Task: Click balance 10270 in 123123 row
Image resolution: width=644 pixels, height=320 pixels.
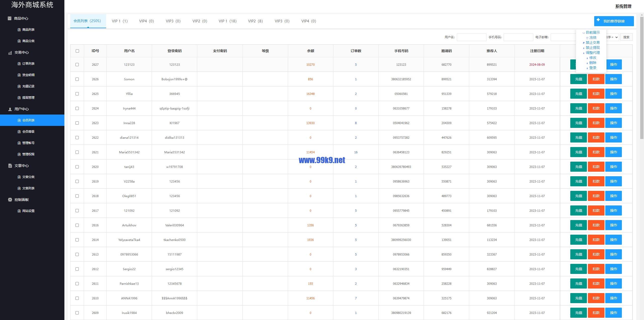Action: point(310,65)
